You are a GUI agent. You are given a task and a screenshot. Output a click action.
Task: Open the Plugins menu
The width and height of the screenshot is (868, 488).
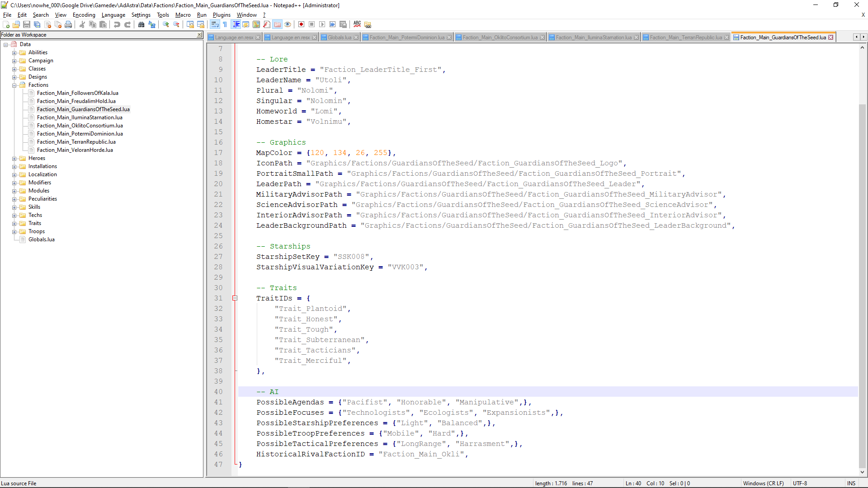pyautogui.click(x=222, y=15)
